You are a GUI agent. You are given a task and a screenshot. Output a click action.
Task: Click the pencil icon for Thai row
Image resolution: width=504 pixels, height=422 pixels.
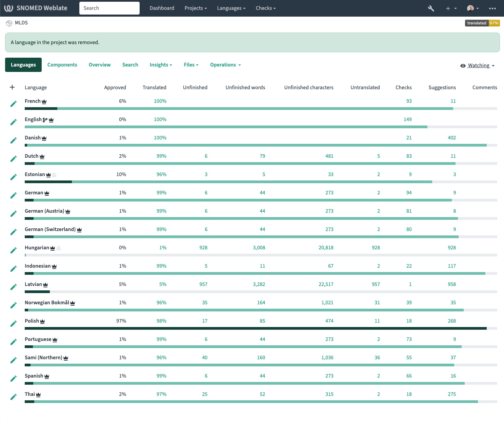[14, 397]
